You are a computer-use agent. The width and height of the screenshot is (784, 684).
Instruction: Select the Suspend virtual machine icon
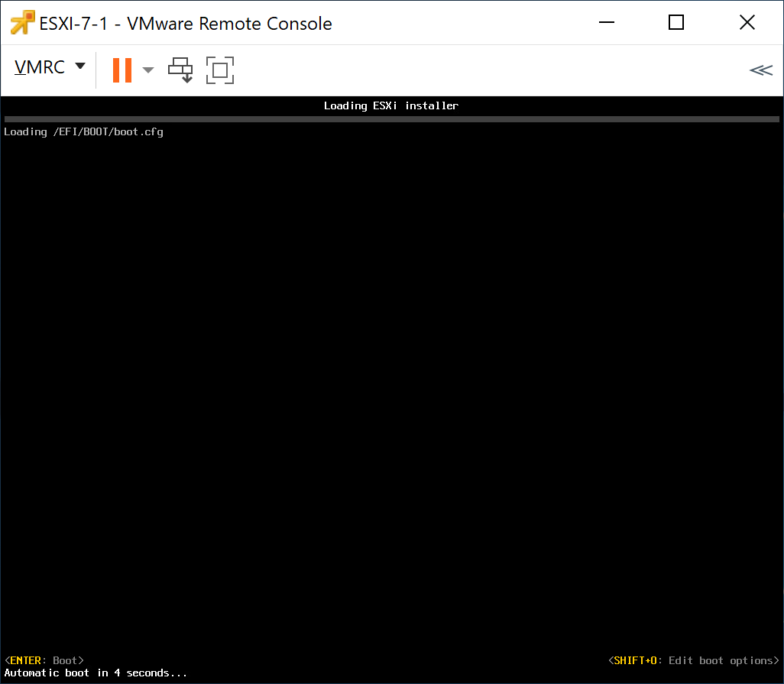point(121,70)
